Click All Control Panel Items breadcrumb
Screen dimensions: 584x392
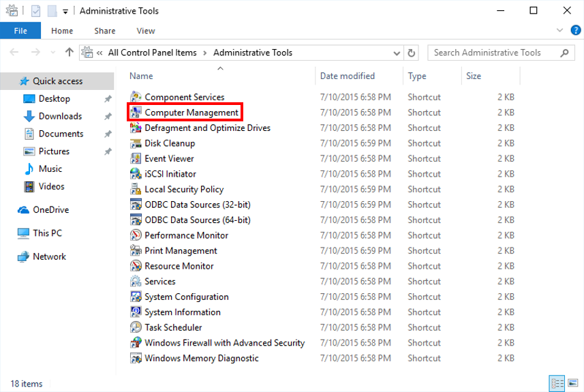point(152,53)
